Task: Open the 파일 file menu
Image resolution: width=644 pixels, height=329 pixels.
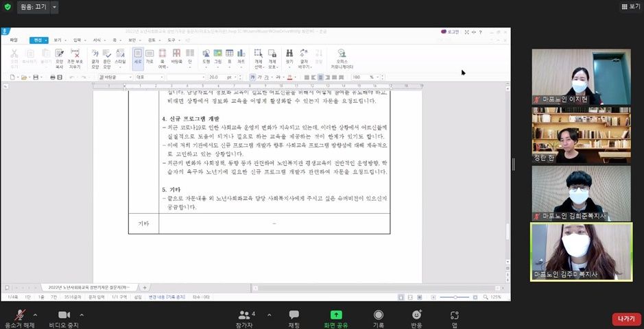Action: click(14, 40)
